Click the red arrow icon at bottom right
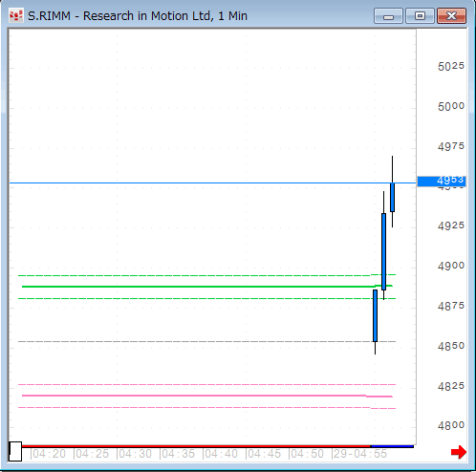Screen dimensions: 476x472 (459, 452)
